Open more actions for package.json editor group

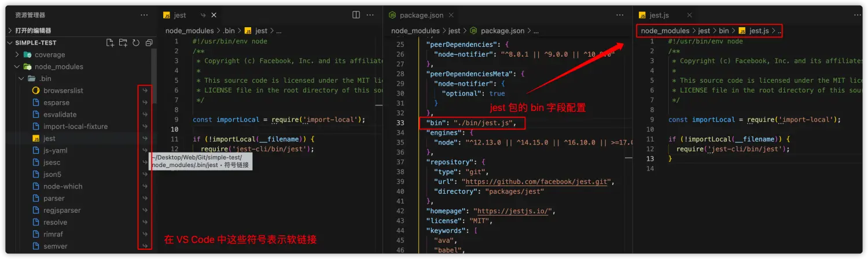click(620, 15)
